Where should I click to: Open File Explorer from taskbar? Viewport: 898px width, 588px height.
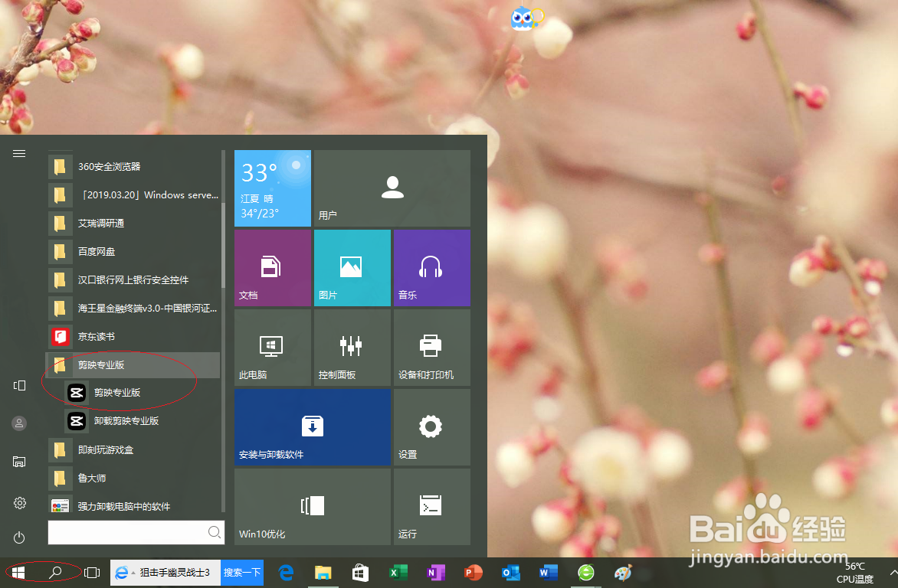tap(323, 573)
